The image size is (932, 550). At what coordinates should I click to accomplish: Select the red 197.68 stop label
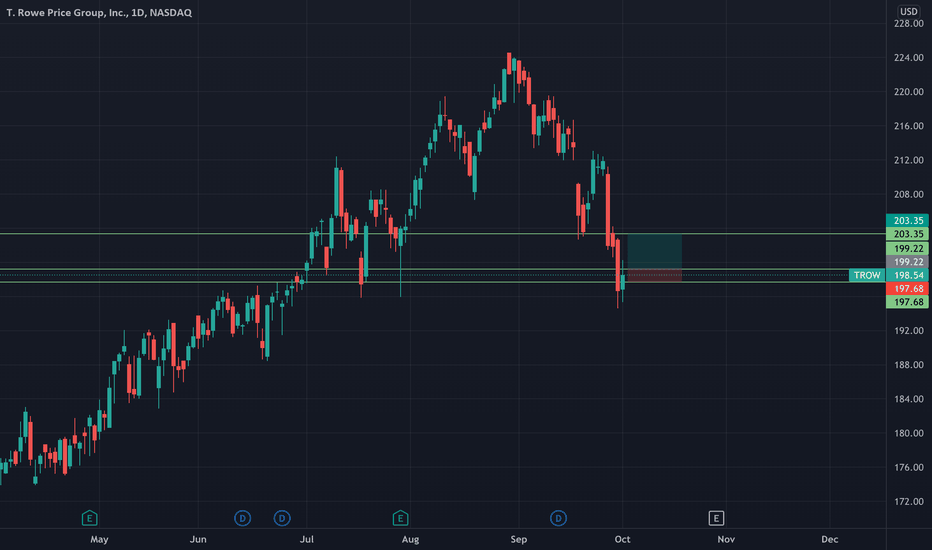point(907,288)
